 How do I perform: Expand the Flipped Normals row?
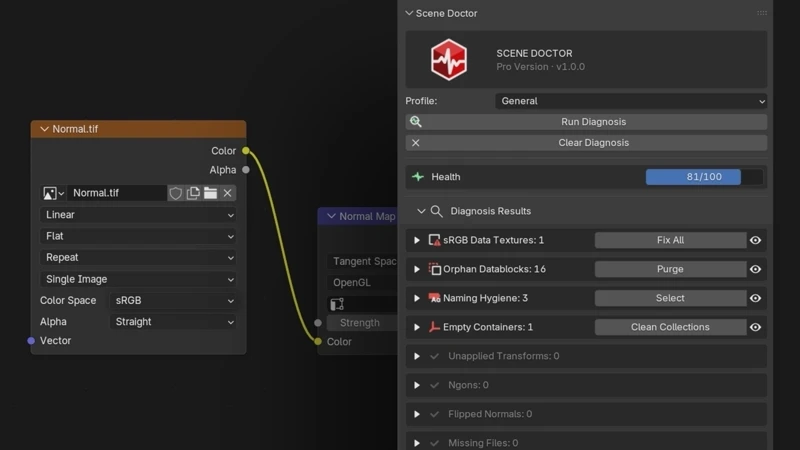(x=417, y=414)
